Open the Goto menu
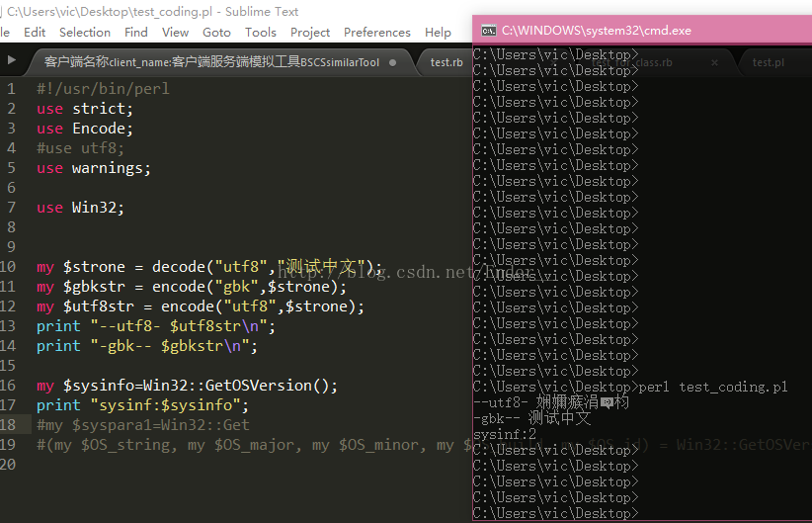 [x=216, y=33]
